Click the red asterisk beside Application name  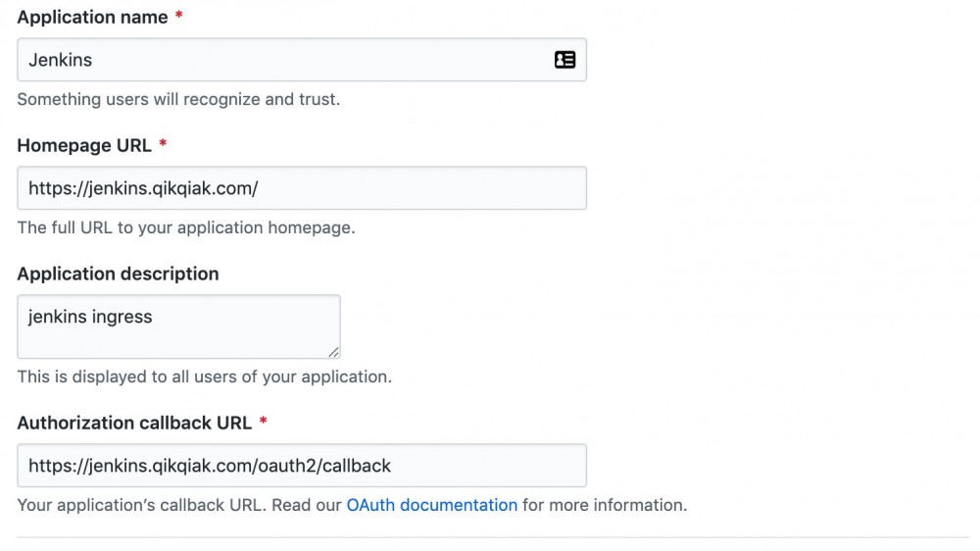179,18
